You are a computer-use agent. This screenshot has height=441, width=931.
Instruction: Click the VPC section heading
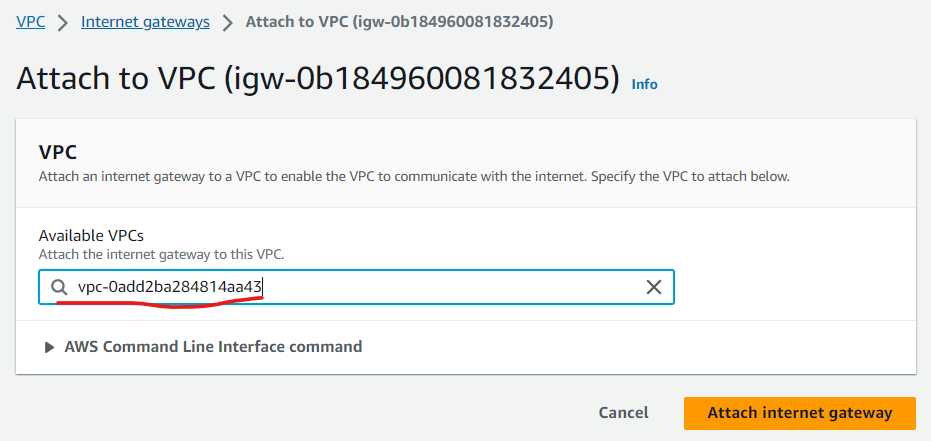[x=58, y=152]
